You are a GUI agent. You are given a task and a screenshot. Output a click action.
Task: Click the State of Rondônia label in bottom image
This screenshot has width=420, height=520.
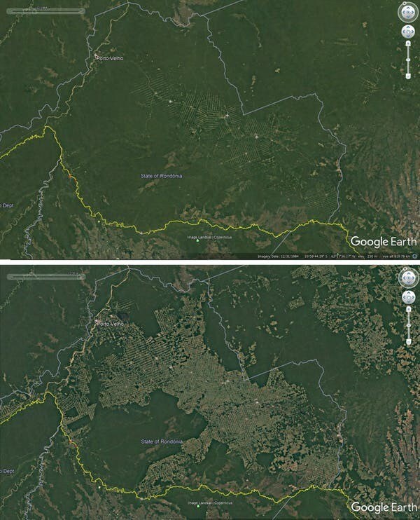162,442
